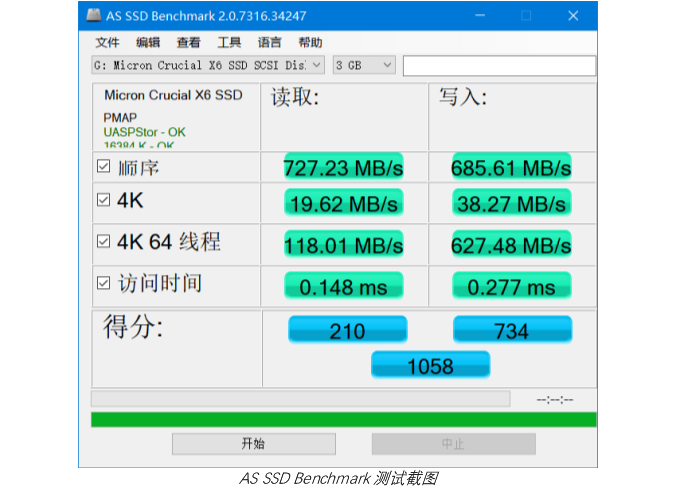Select the 19.62 MB/s 4K read result
681x490 pixels.
tap(344, 203)
